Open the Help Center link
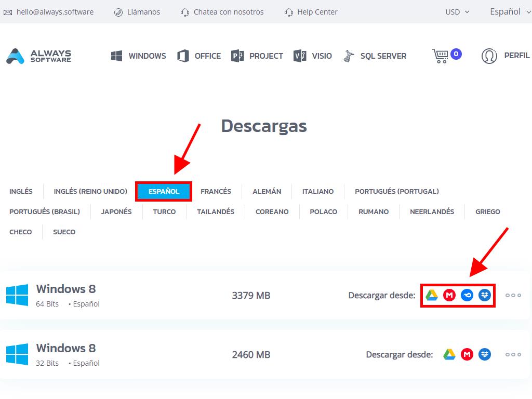 [317, 12]
